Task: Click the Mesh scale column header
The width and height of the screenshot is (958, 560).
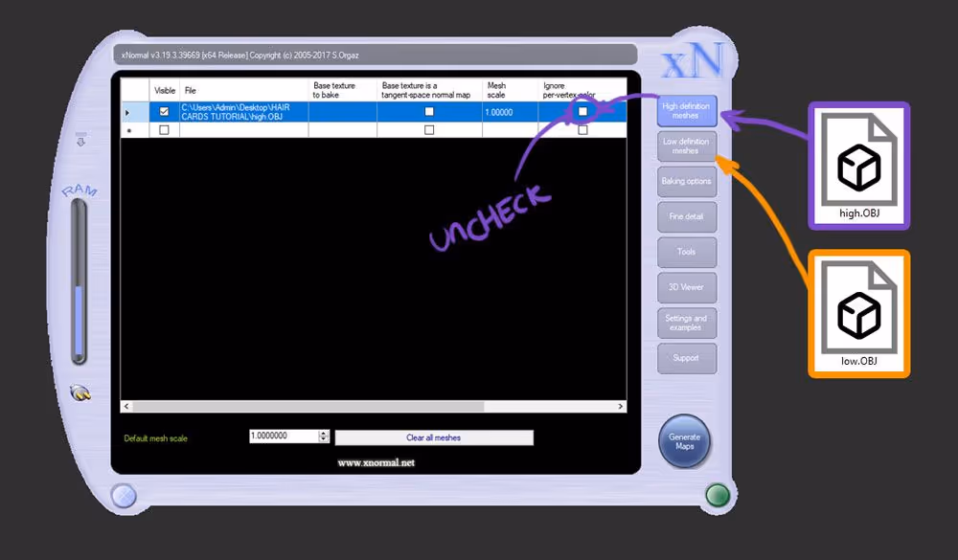Action: point(511,90)
